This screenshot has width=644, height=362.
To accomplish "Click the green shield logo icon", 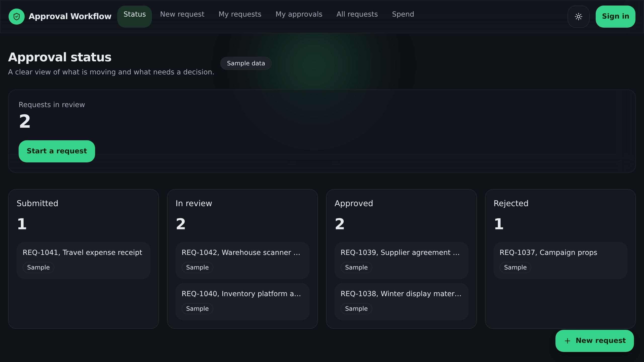I will click(17, 17).
